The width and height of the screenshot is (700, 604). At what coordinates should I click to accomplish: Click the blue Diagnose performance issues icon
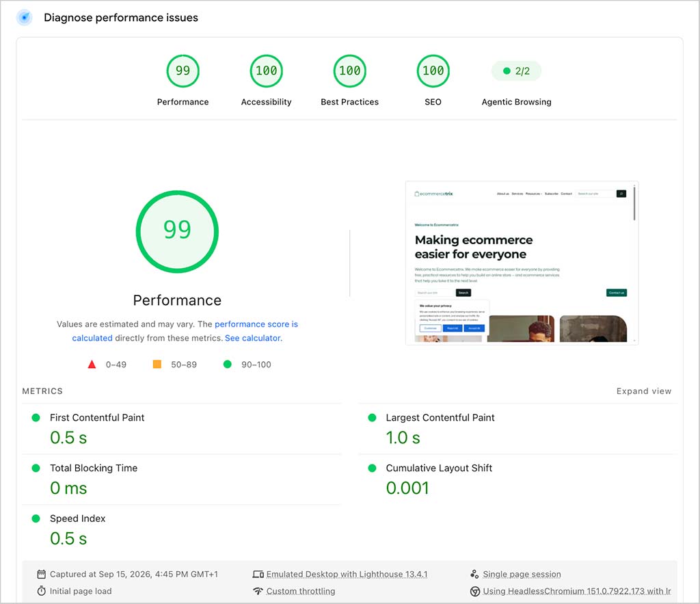(x=25, y=17)
